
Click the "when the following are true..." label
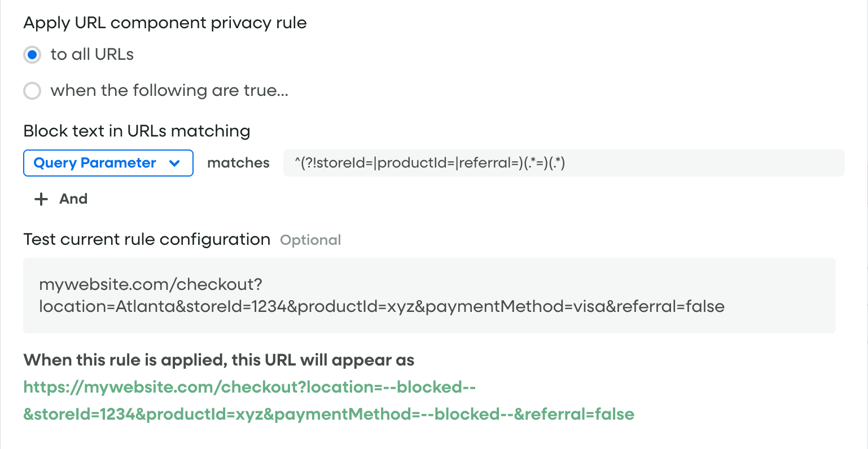tap(169, 91)
